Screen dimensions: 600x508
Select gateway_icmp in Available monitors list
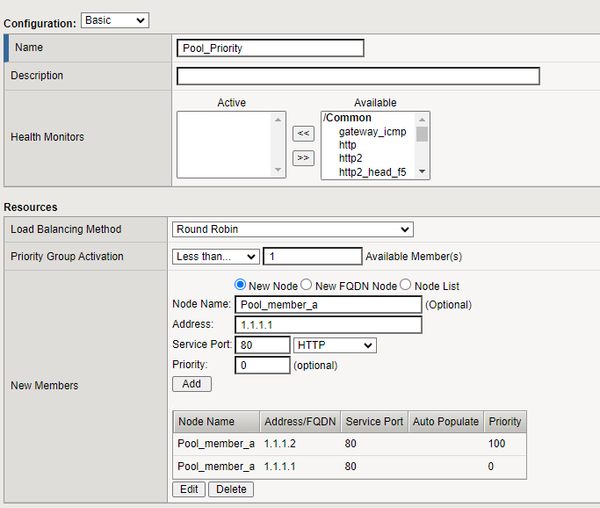pyautogui.click(x=372, y=132)
